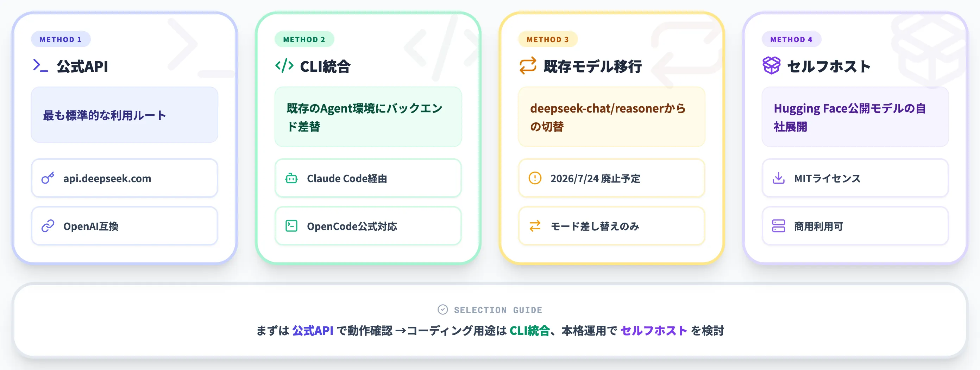Select the METHOD 1 badge

coord(61,39)
